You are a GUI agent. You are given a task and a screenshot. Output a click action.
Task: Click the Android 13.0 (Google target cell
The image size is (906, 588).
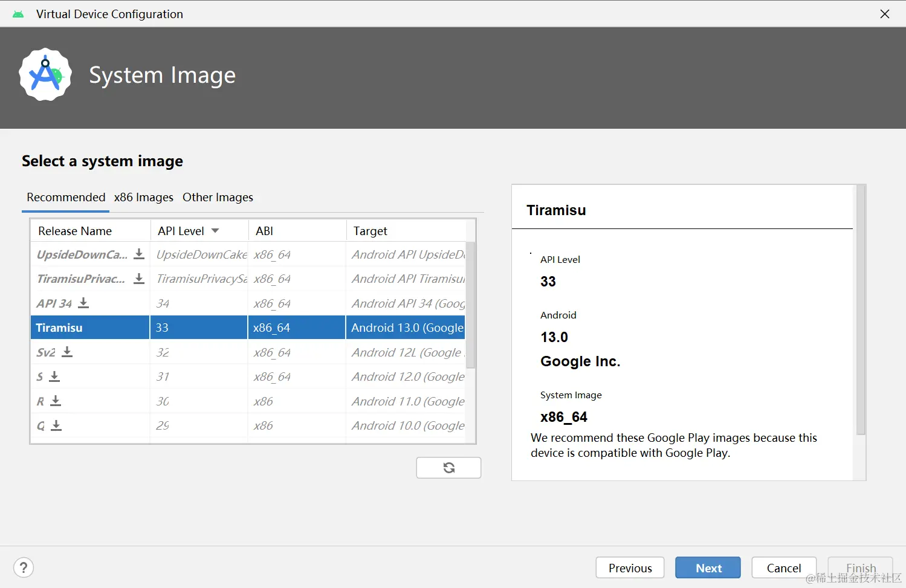(x=406, y=328)
